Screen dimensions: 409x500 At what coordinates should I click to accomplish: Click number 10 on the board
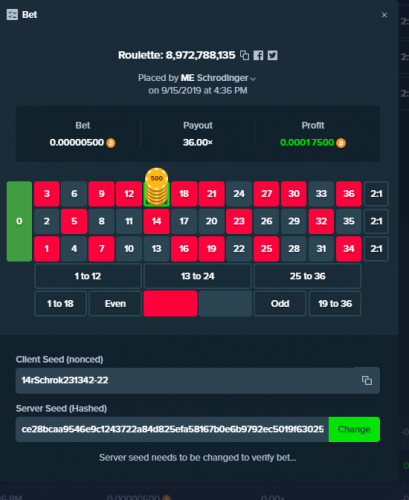129,249
